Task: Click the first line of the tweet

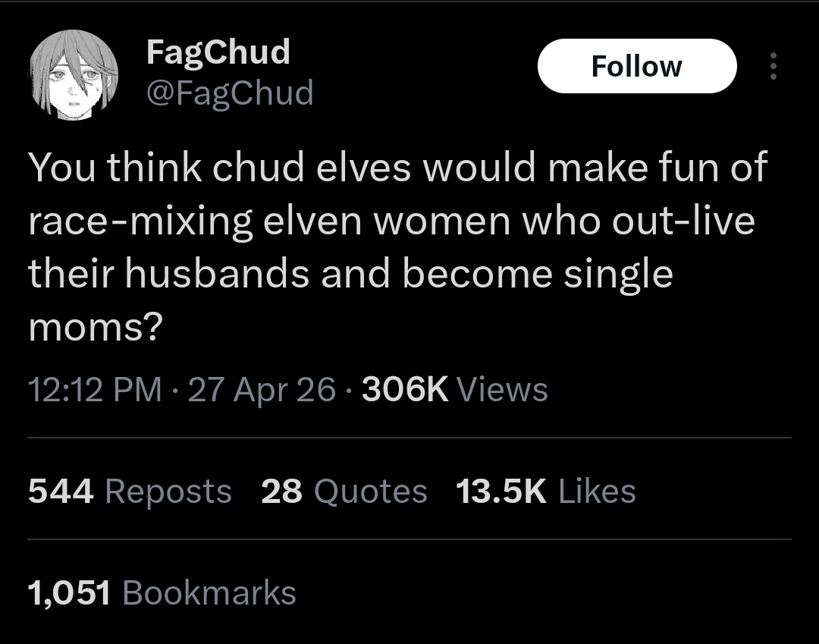Action: click(398, 167)
